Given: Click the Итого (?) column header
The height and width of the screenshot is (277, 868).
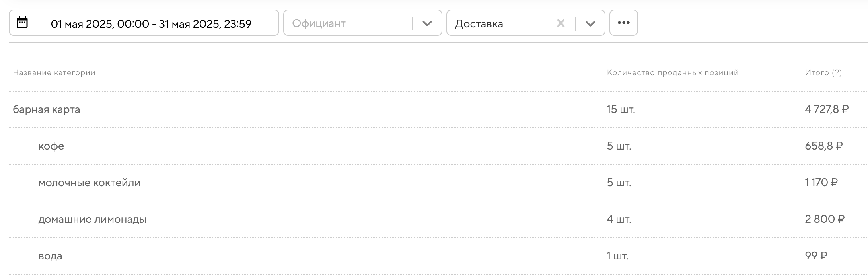Looking at the screenshot, I should coord(823,73).
